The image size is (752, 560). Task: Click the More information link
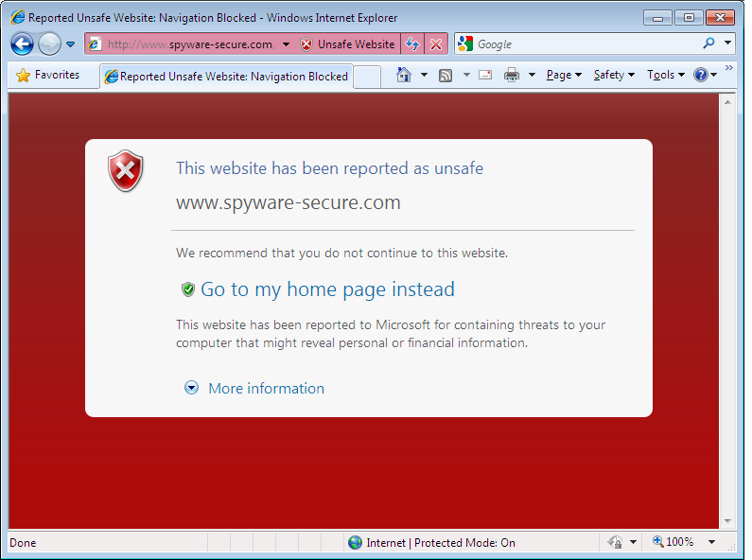click(266, 389)
